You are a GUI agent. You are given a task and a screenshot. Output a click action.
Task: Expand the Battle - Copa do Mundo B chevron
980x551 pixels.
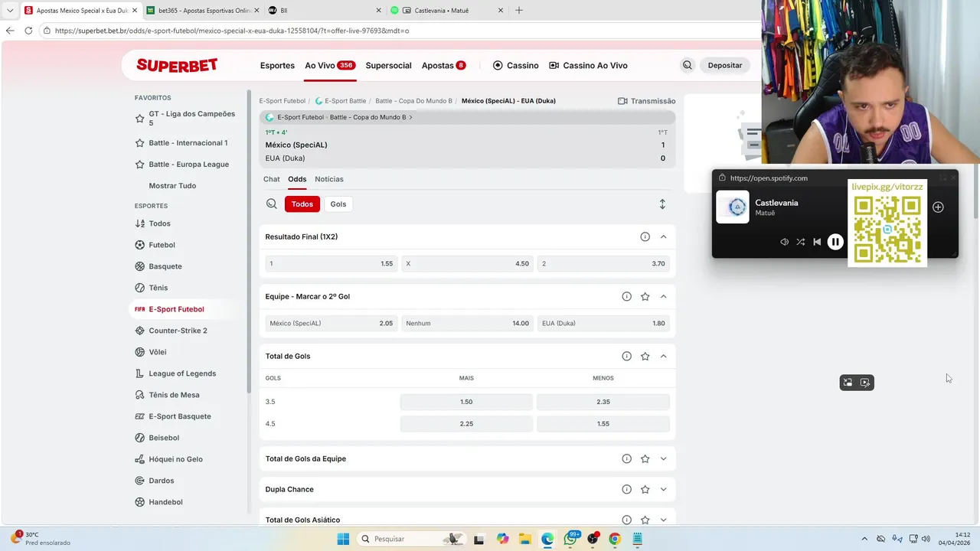tap(411, 117)
